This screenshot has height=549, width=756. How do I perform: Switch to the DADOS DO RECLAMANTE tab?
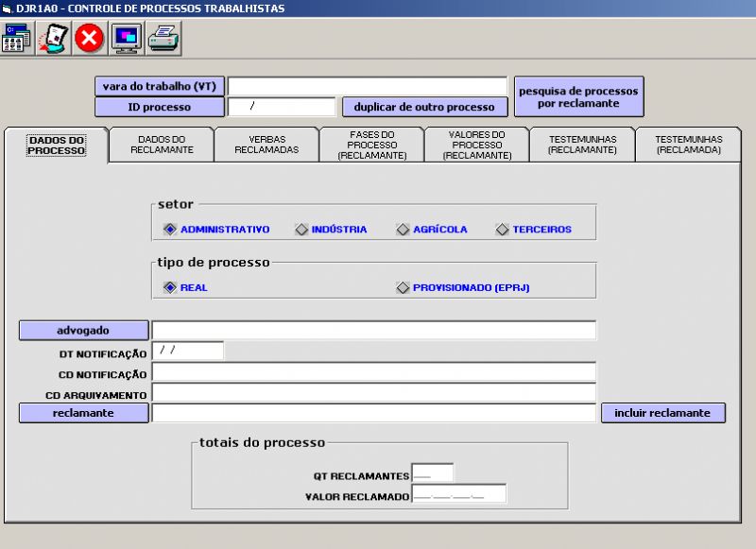click(x=162, y=145)
